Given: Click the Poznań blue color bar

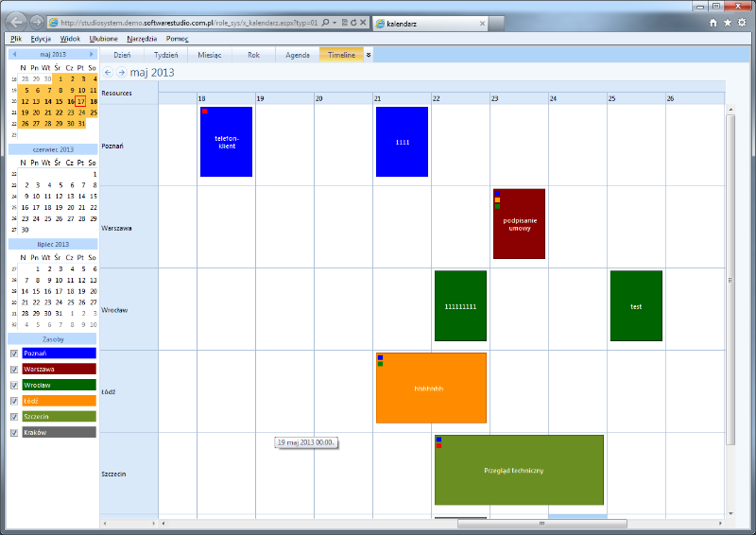Looking at the screenshot, I should tap(59, 354).
